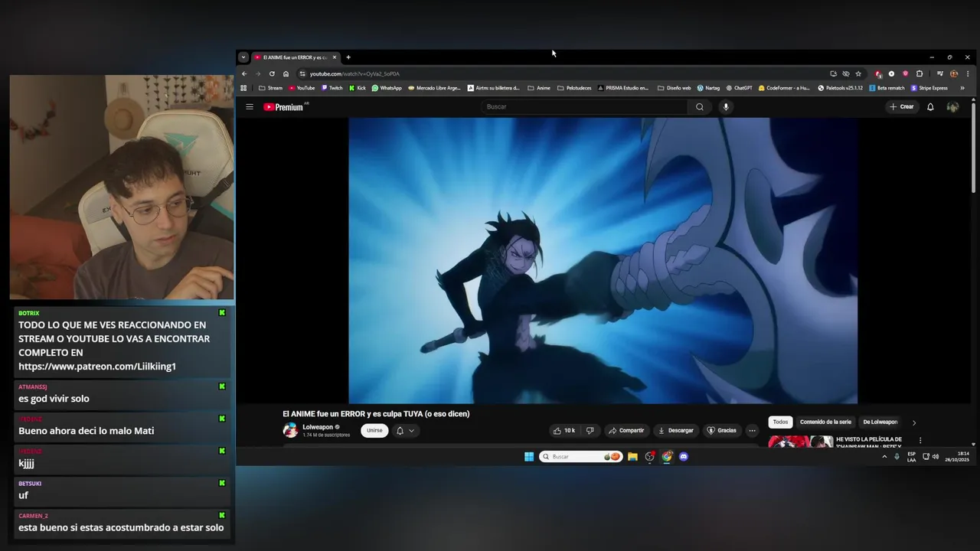The image size is (980, 551).
Task: Select the Contenido de la serie chip
Action: point(825,422)
